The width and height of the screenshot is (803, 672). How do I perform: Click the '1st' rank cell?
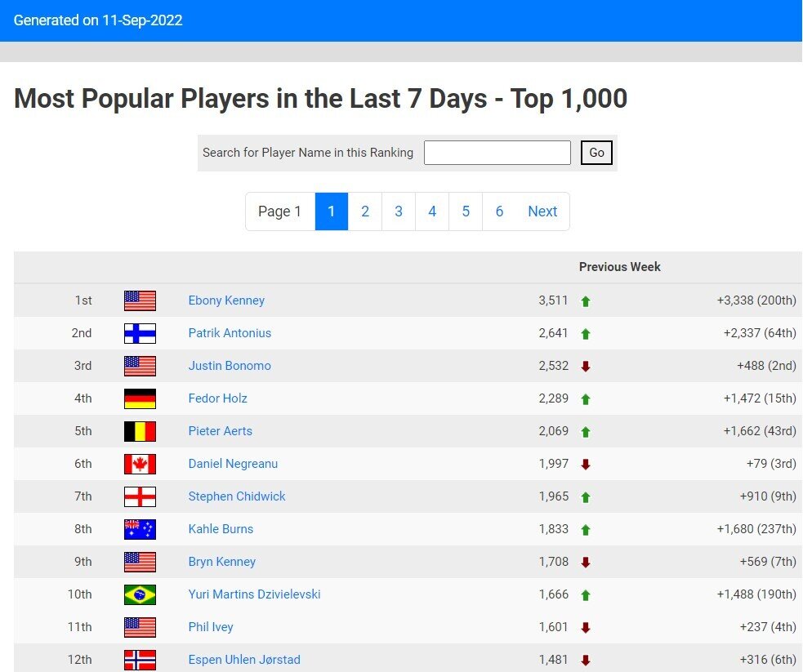point(83,300)
